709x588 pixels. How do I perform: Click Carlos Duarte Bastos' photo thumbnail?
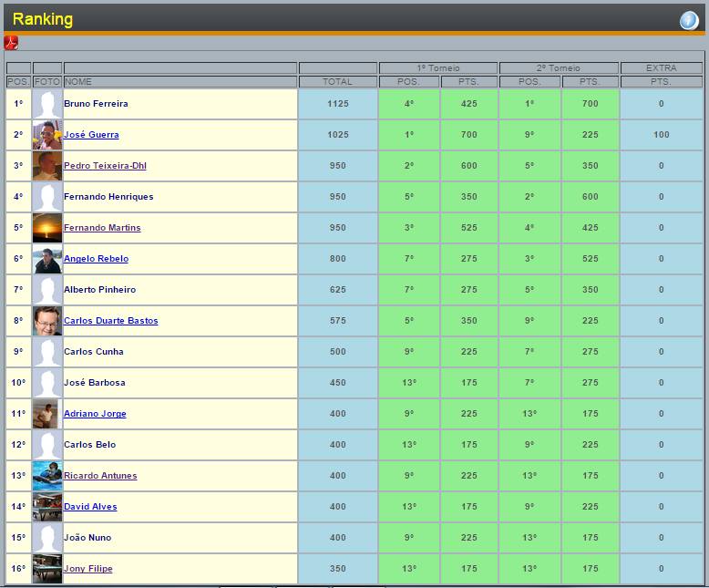[47, 321]
